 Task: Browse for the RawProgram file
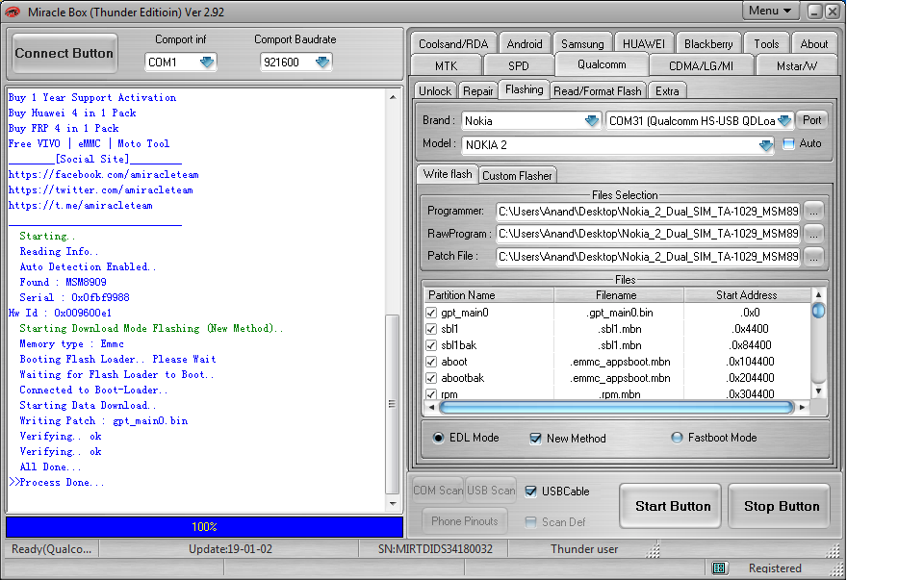[814, 234]
